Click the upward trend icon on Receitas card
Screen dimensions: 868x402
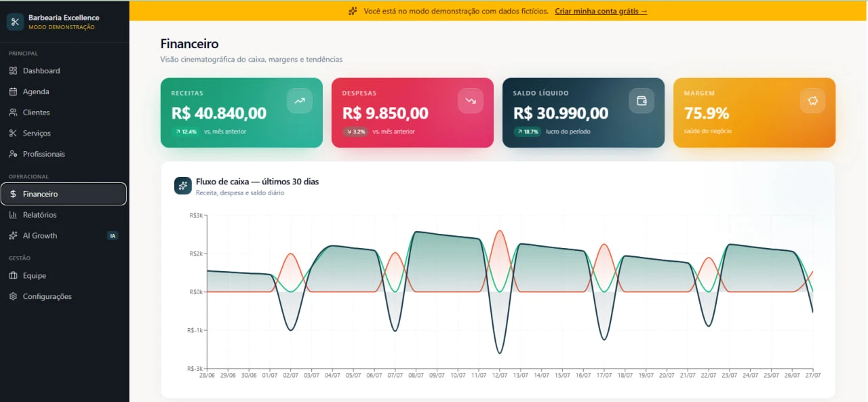pos(300,100)
